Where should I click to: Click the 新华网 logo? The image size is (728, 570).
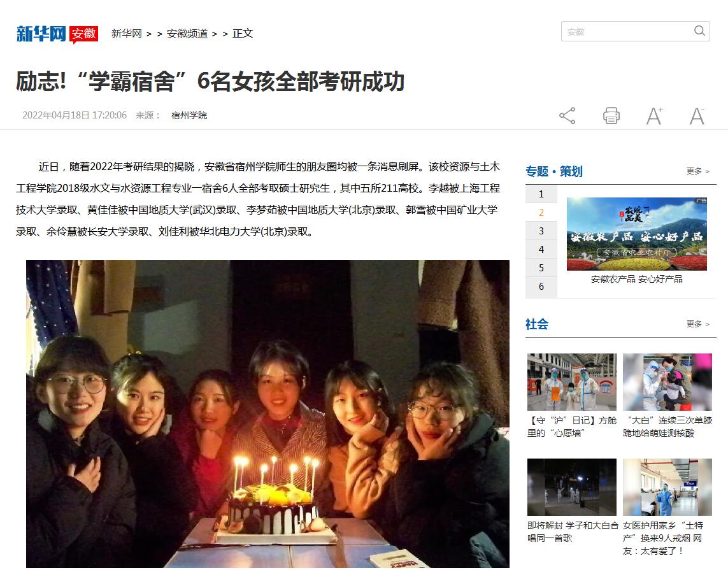(x=41, y=34)
